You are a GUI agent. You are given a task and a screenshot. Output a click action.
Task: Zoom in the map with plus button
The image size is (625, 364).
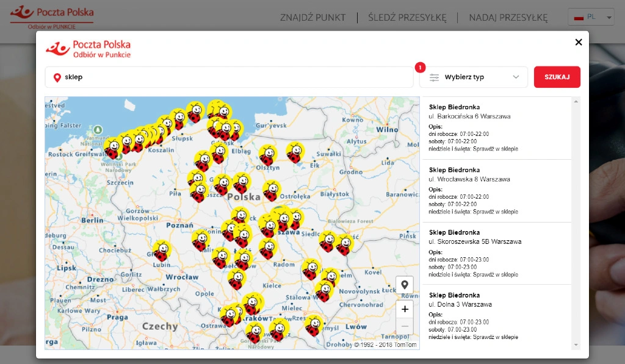tap(405, 309)
